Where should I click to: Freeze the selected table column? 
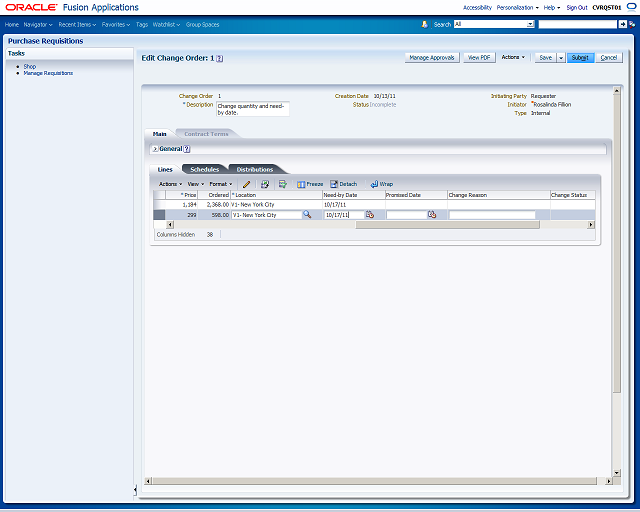[310, 184]
